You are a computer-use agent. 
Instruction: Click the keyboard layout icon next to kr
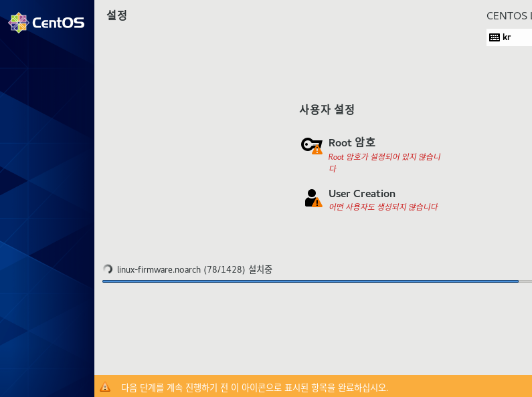click(x=495, y=37)
